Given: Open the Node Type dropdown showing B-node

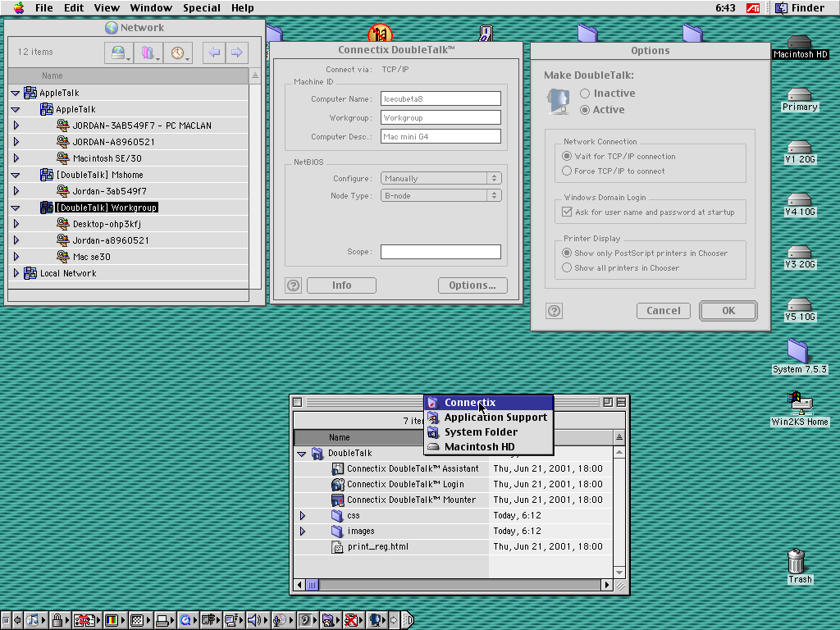Looking at the screenshot, I should pyautogui.click(x=441, y=195).
